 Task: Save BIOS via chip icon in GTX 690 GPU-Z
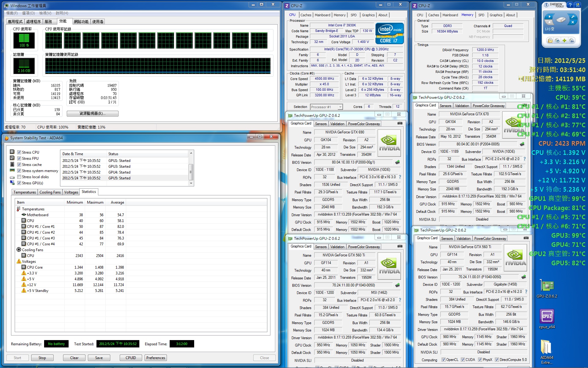point(398,162)
